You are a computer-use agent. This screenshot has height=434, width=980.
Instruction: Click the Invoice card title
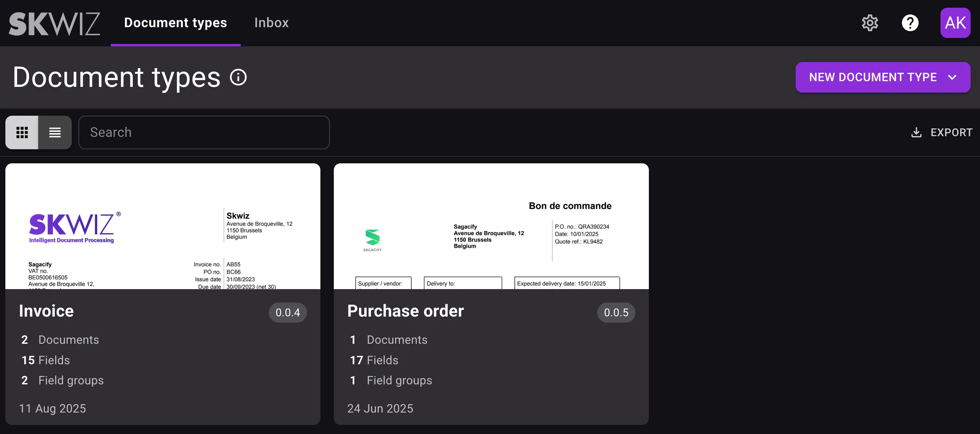tap(46, 311)
